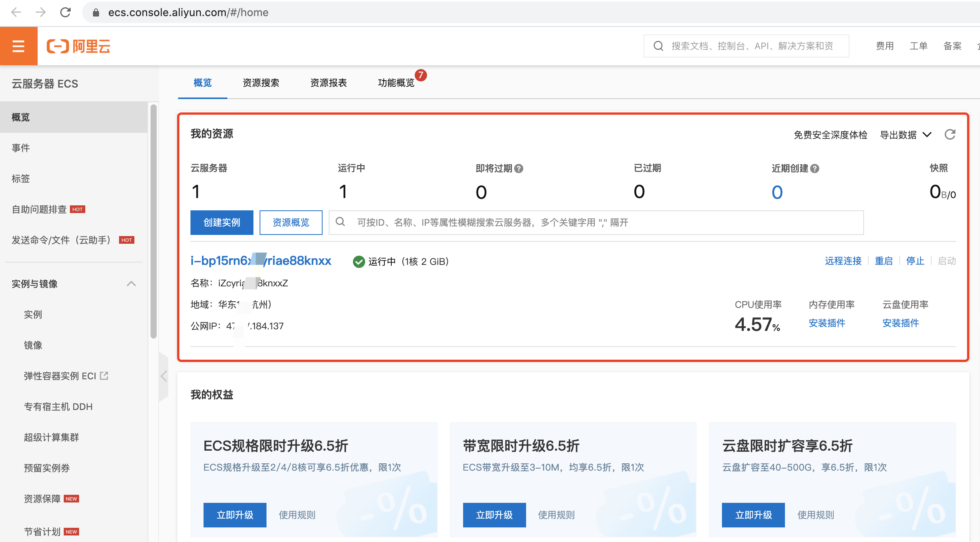
Task: Switch to the 资源搜索 tab
Action: coord(261,83)
